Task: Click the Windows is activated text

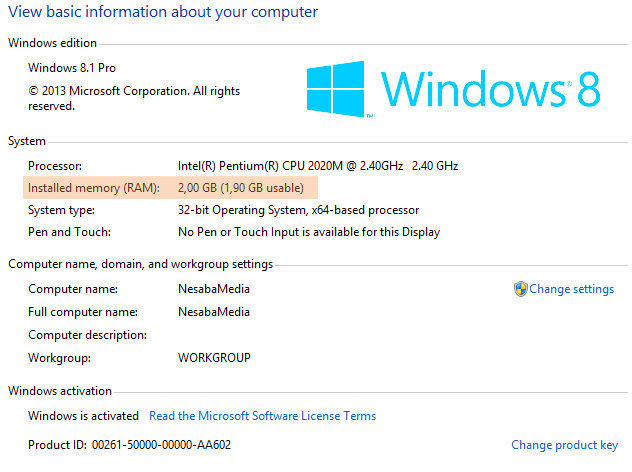Action: tap(83, 416)
